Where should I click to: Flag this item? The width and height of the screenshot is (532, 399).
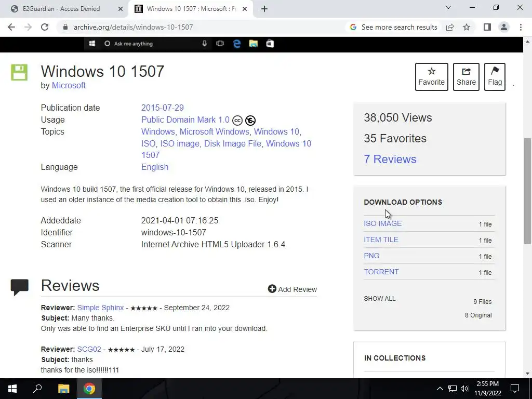point(495,77)
